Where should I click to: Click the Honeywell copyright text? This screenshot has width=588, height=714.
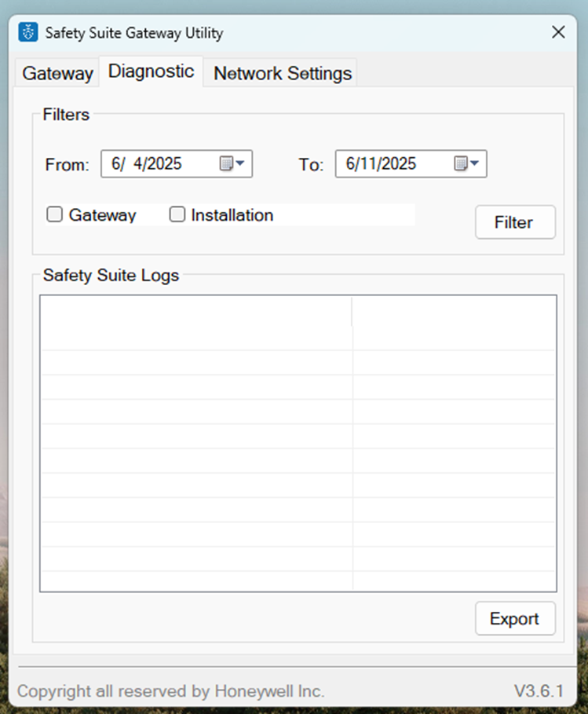171,691
